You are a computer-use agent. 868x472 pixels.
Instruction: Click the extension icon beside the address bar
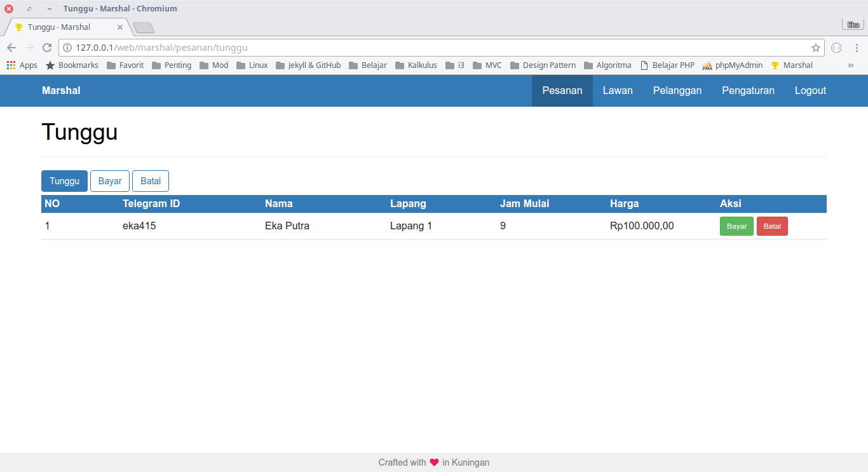(836, 48)
